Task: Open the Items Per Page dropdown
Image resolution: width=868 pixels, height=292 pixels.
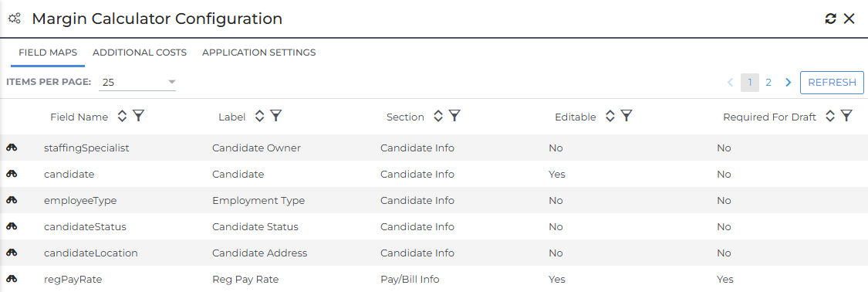Action: coord(137,83)
